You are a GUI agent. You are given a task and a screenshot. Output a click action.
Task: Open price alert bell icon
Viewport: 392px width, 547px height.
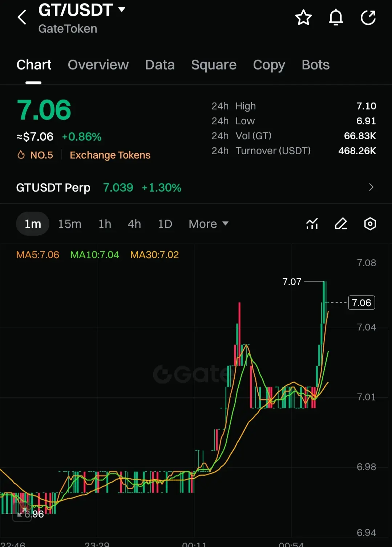(336, 17)
